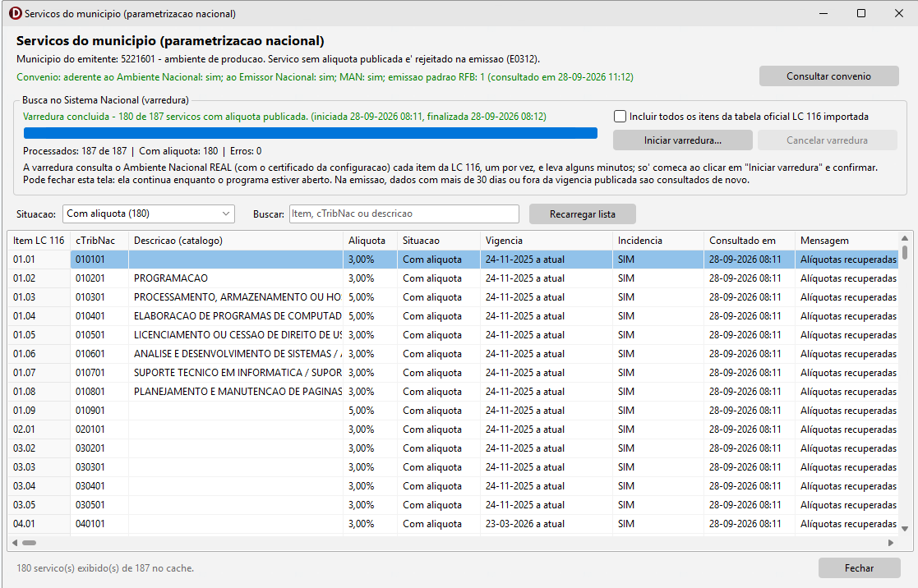Click the varredura progress bar
The image size is (918, 588).
click(x=311, y=133)
